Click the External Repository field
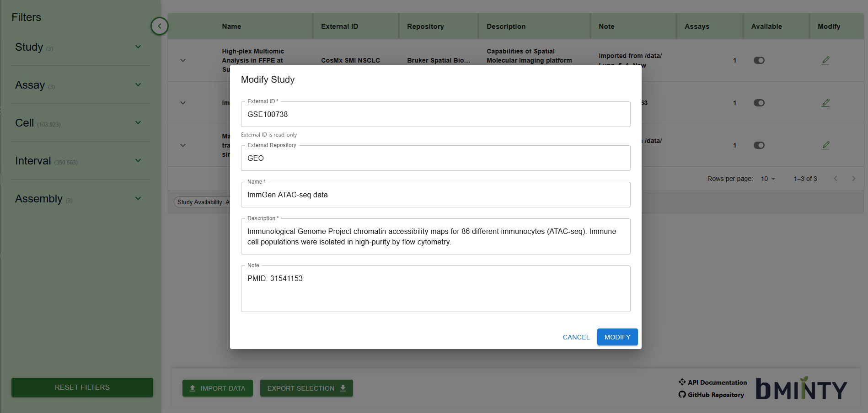This screenshot has height=413, width=868. coord(435,159)
